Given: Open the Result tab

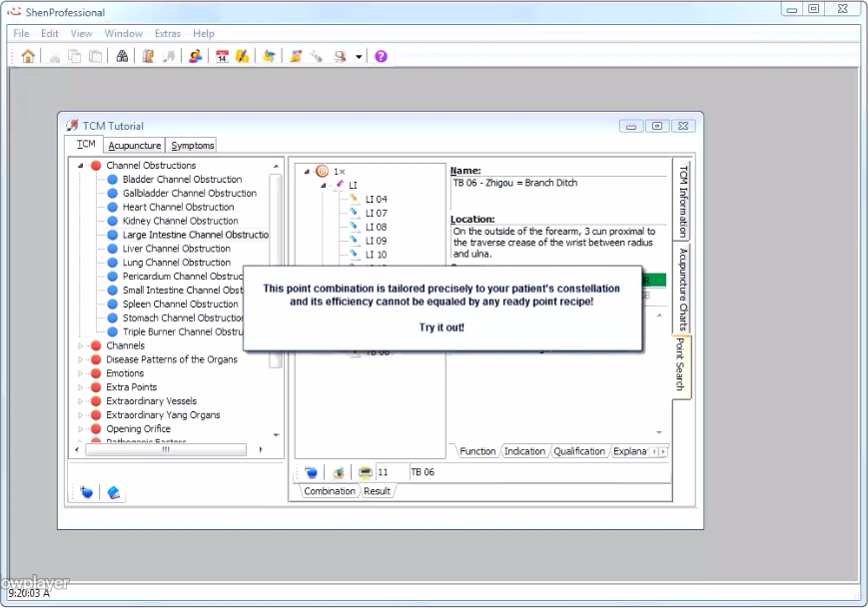Looking at the screenshot, I should coord(377,491).
